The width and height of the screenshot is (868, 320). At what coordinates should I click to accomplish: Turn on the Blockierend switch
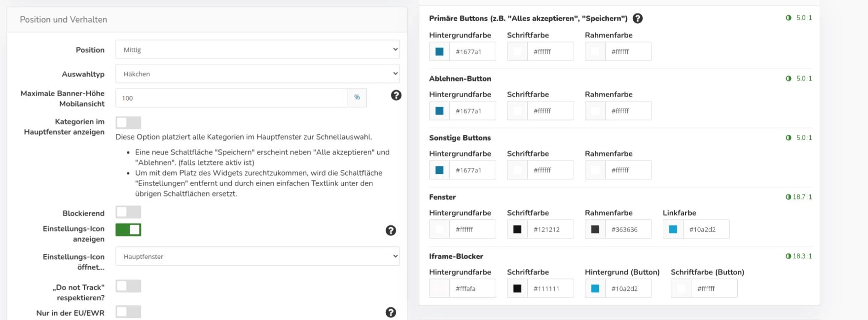pyautogui.click(x=128, y=212)
